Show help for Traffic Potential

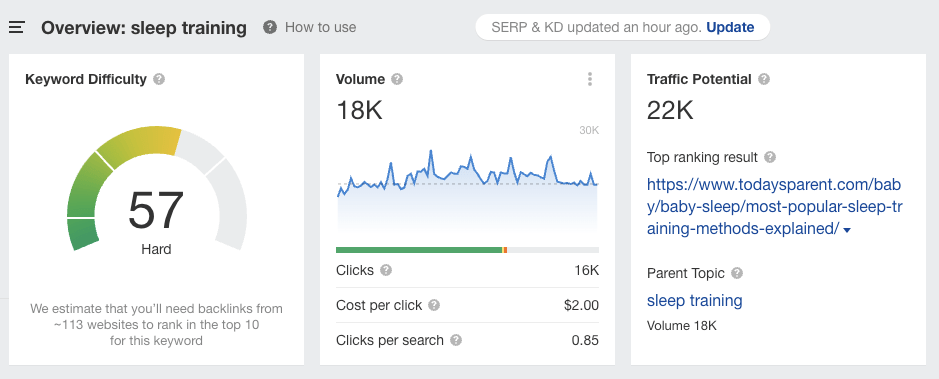764,79
